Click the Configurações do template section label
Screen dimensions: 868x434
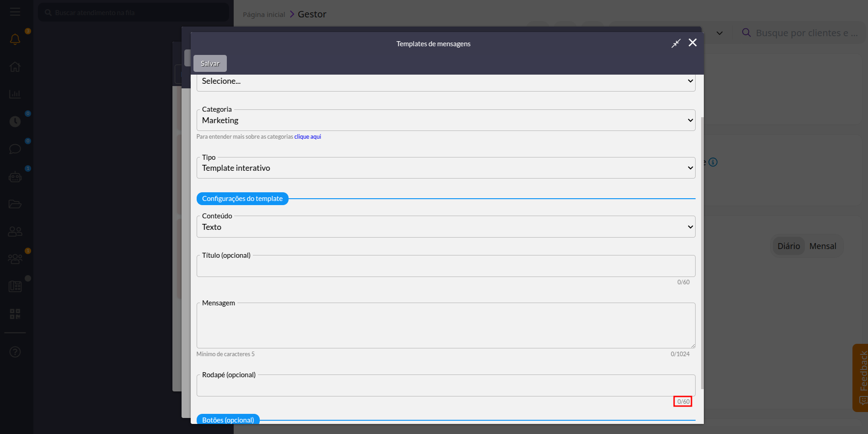[242, 199]
